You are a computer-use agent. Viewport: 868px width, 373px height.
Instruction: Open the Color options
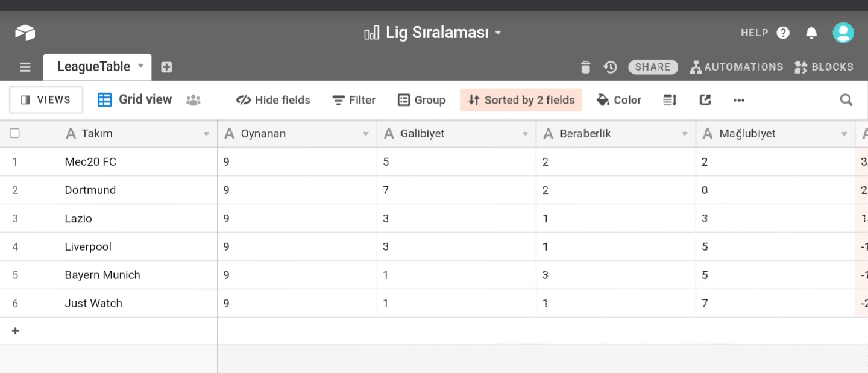[x=618, y=100]
